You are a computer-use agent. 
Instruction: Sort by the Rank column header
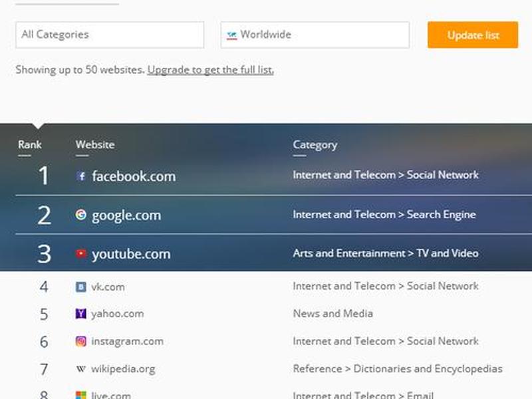pyautogui.click(x=30, y=144)
